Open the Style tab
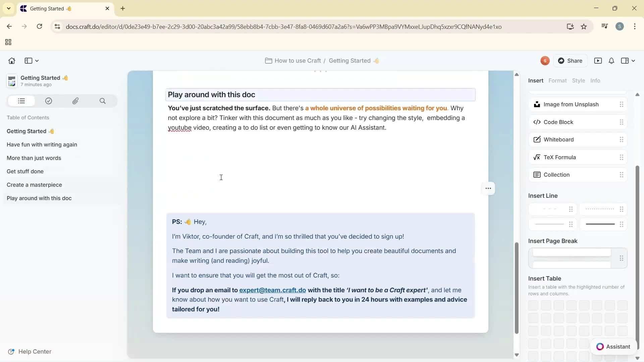The width and height of the screenshot is (644, 362). pyautogui.click(x=579, y=80)
